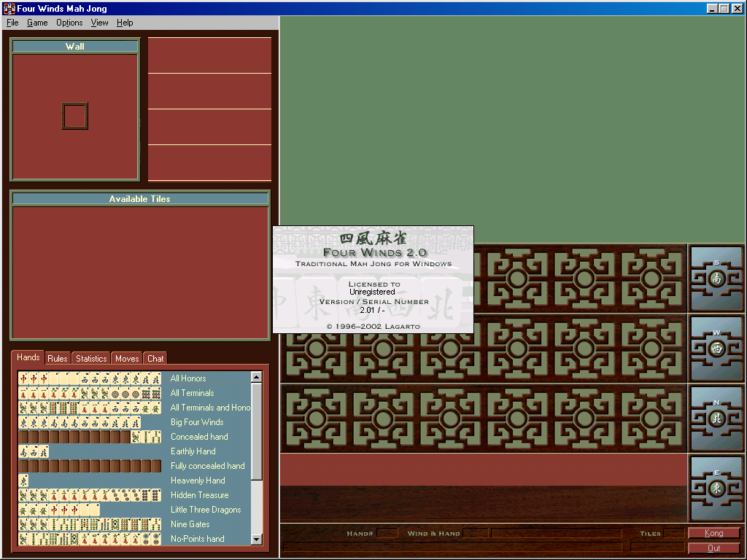Click the Four Winds 2.0 splash screen
The height and width of the screenshot is (560, 747).
[373, 279]
